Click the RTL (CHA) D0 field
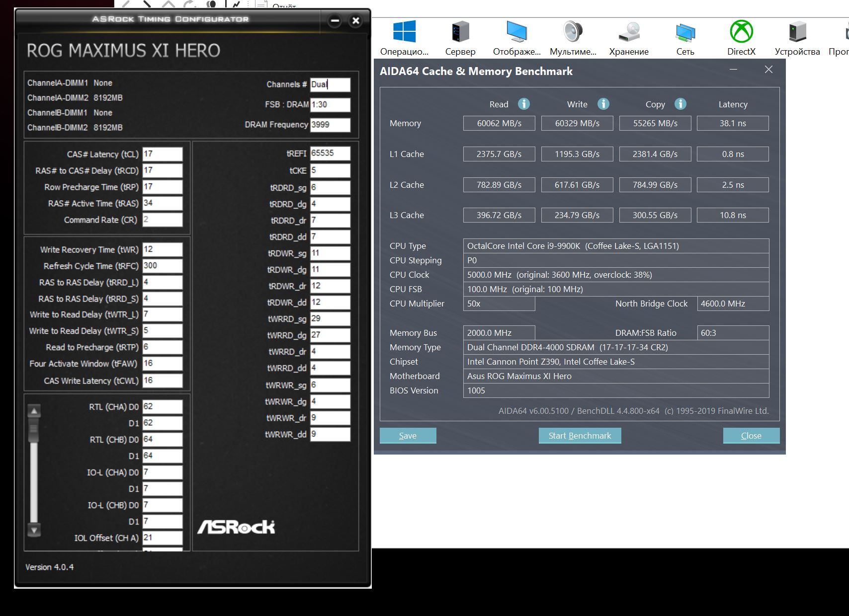849x616 pixels. (163, 407)
